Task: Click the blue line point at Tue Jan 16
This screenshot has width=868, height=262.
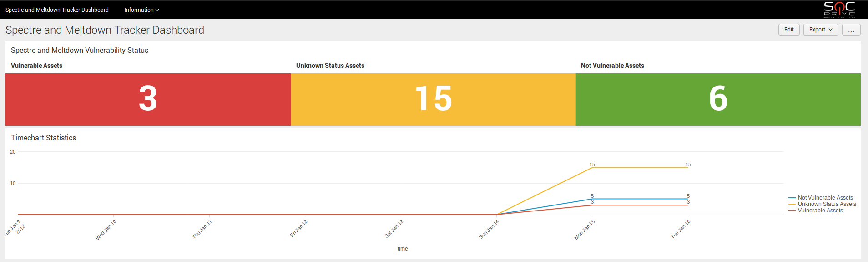Action: (688, 199)
